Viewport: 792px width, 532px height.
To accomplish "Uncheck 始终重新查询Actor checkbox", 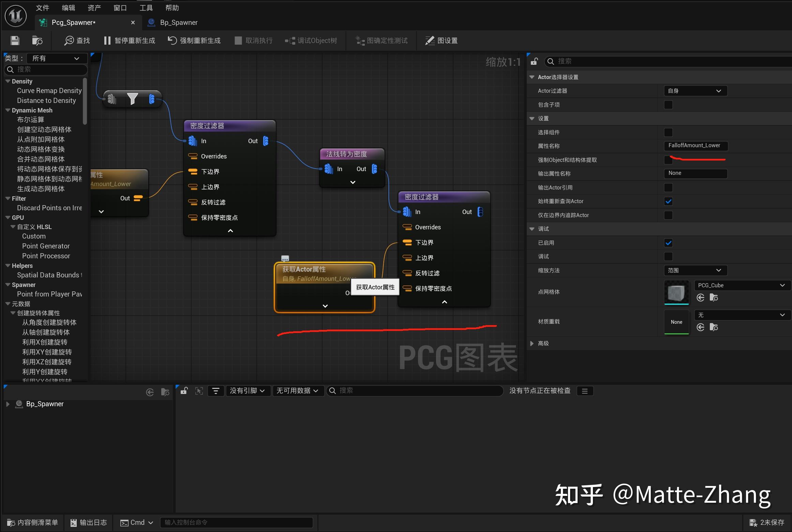I will pyautogui.click(x=668, y=201).
